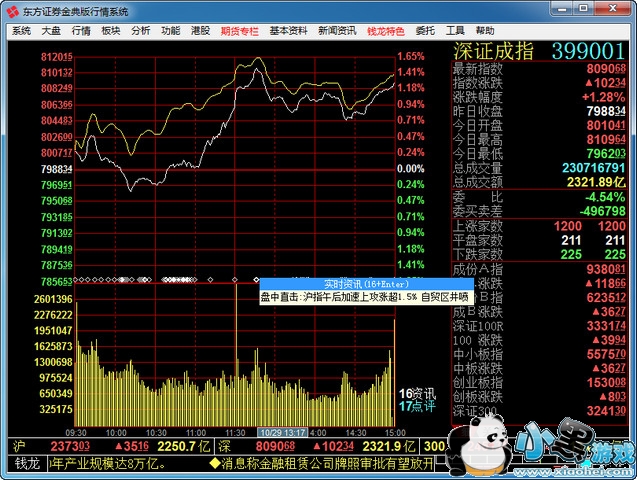Screen dimensions: 637x480
Task: Click the 325175 volume axis label
Action: (56, 409)
